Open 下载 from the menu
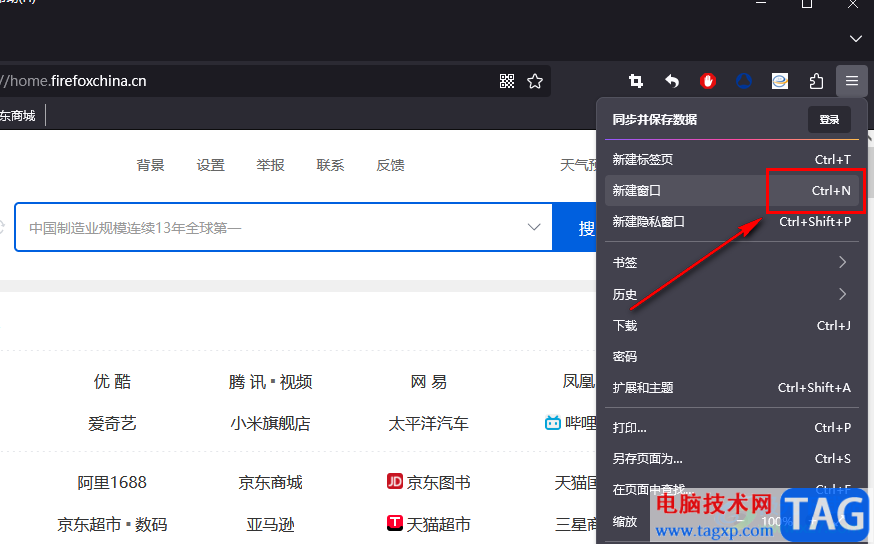The height and width of the screenshot is (544, 874). 731,326
